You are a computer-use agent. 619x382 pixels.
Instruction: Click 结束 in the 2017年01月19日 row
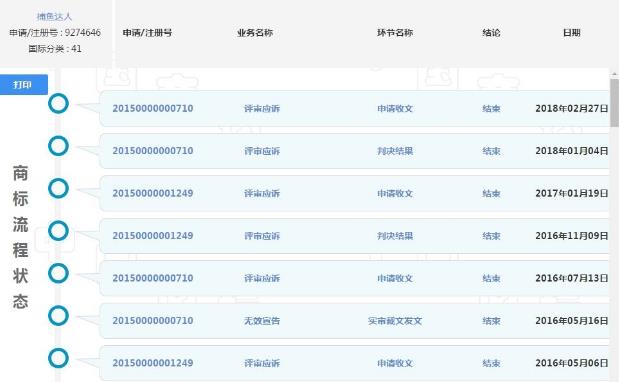491,193
